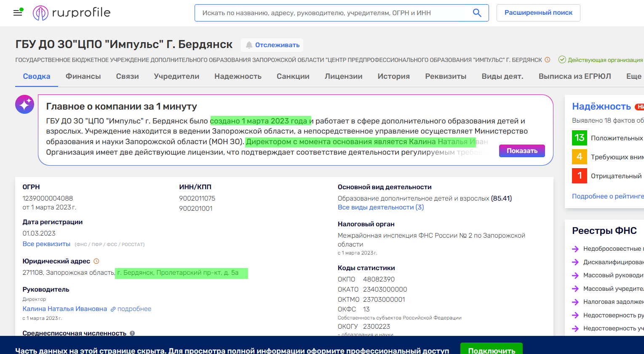
Task: Click the red 1 Отрицательный square
Action: (x=580, y=176)
